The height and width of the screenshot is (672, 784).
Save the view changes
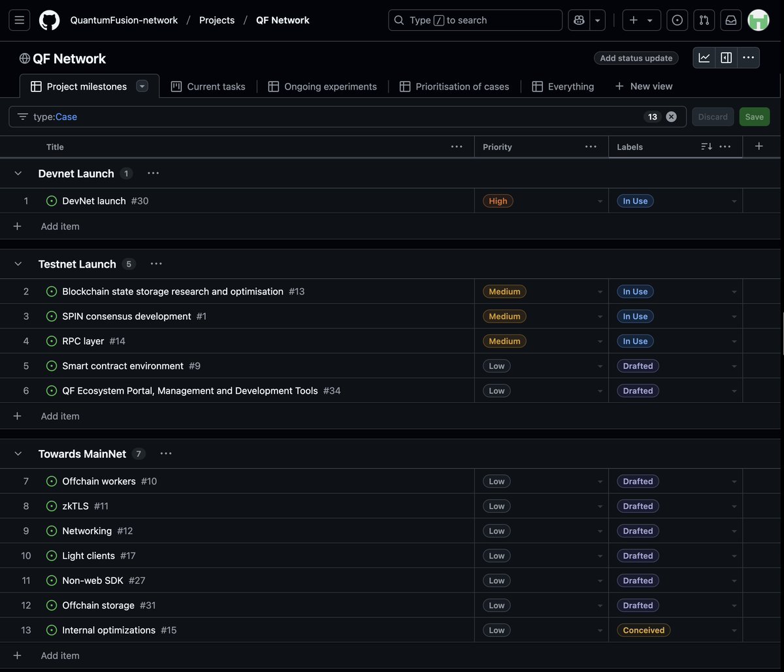[x=754, y=117]
